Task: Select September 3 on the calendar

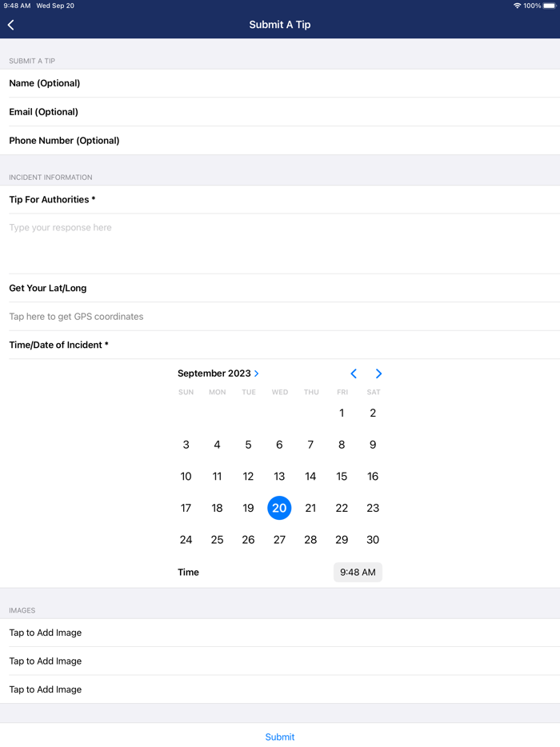Action: [x=186, y=445]
